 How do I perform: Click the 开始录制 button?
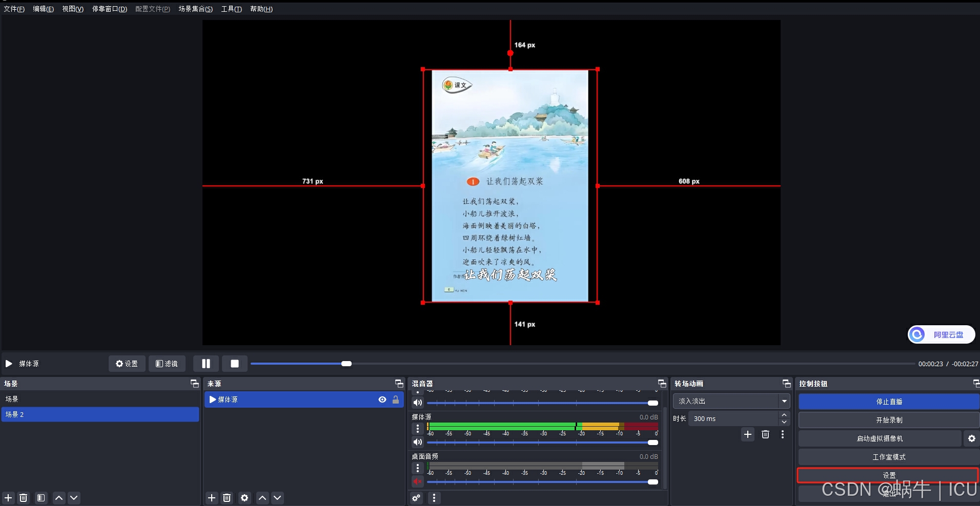point(889,419)
